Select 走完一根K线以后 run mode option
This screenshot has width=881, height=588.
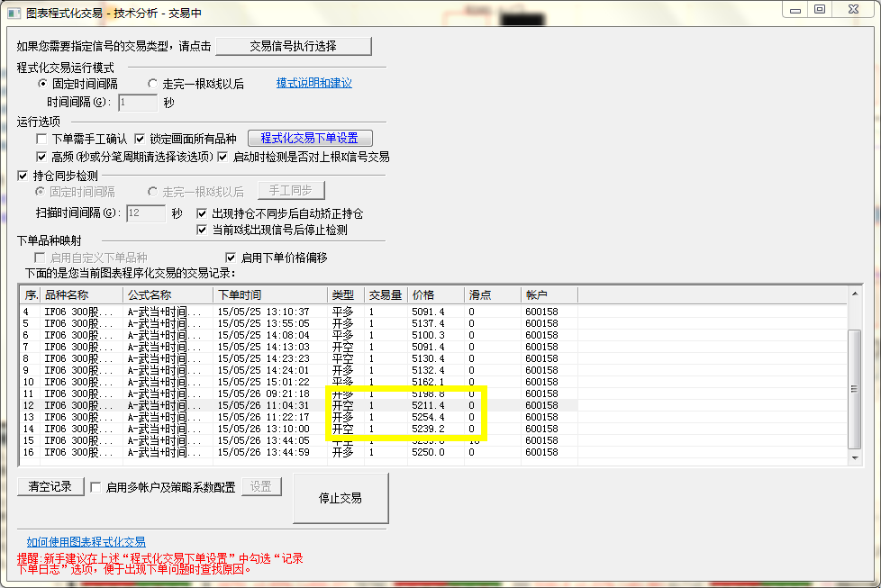pyautogui.click(x=152, y=84)
